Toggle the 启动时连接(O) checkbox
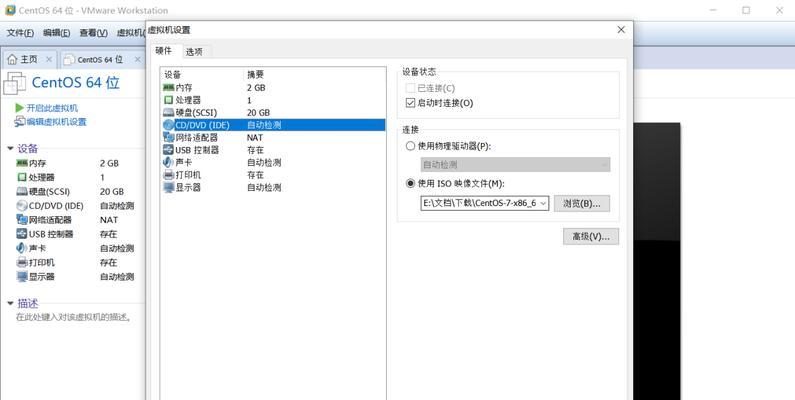 [x=410, y=103]
